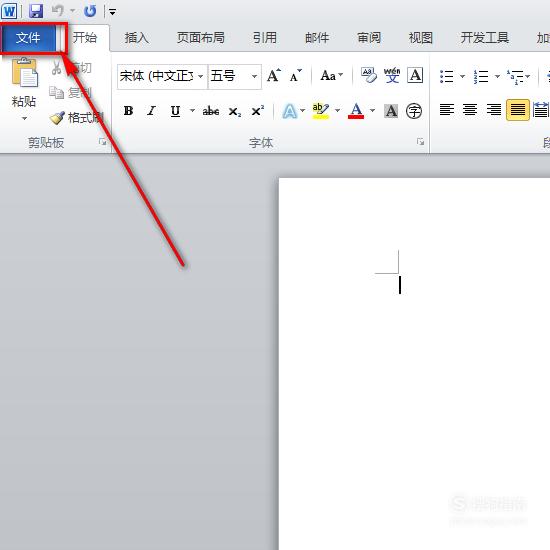Center the paragraph text
The image size is (550, 550).
[470, 110]
